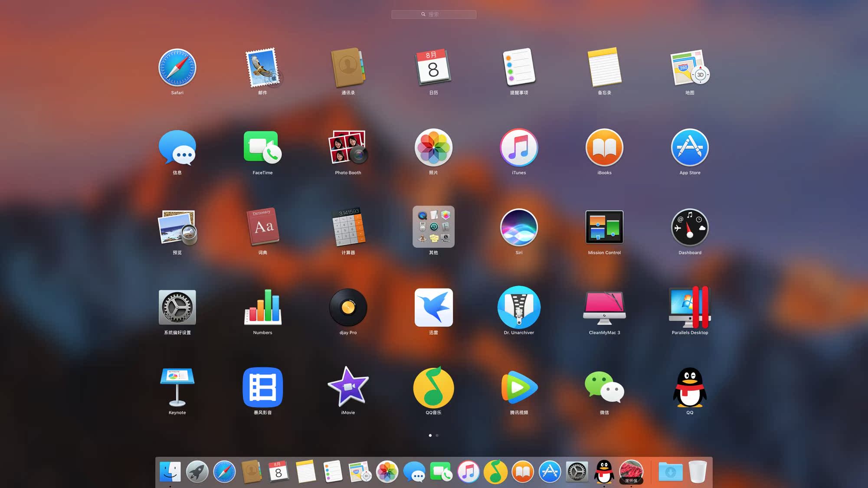
Task: Launch djay Pro
Action: [347, 308]
